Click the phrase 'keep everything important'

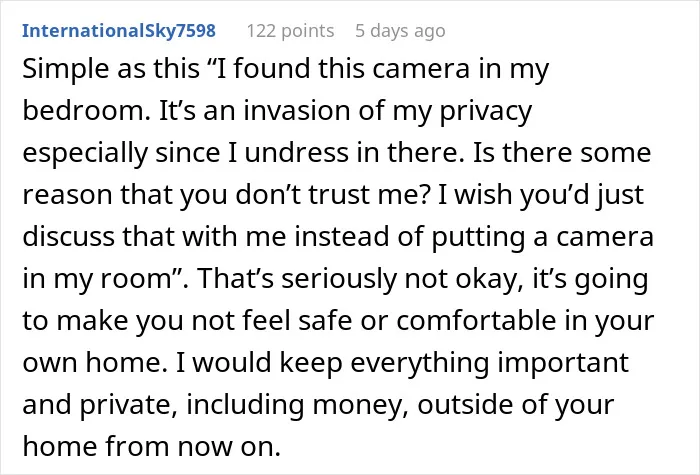(454, 363)
